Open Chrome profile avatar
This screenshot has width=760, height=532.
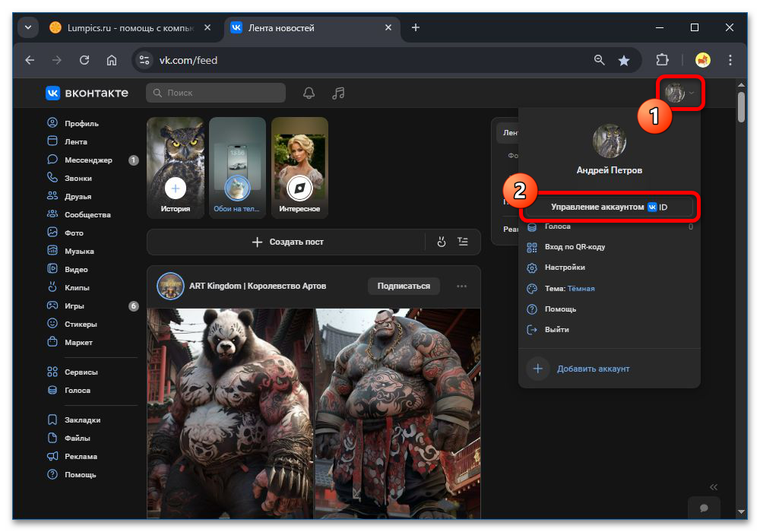click(702, 60)
